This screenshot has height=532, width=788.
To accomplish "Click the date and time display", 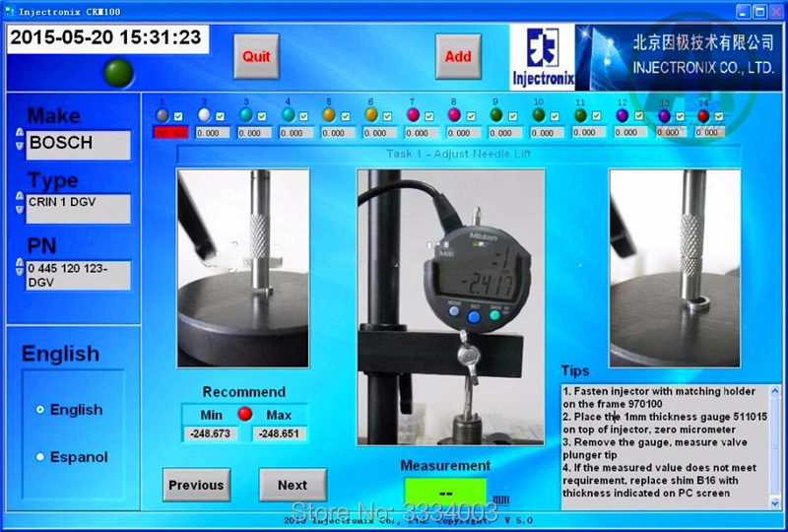I will (x=107, y=38).
